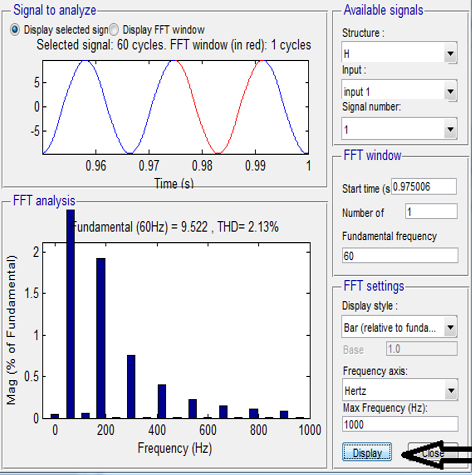Click the fundamental 60 Hz bar
The image size is (472, 475).
70,314
